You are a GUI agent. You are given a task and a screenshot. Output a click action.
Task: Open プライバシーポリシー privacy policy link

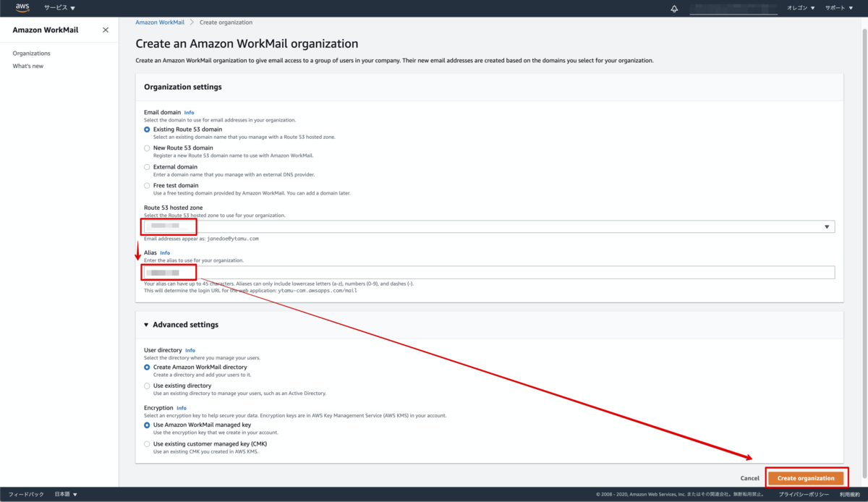click(x=803, y=495)
